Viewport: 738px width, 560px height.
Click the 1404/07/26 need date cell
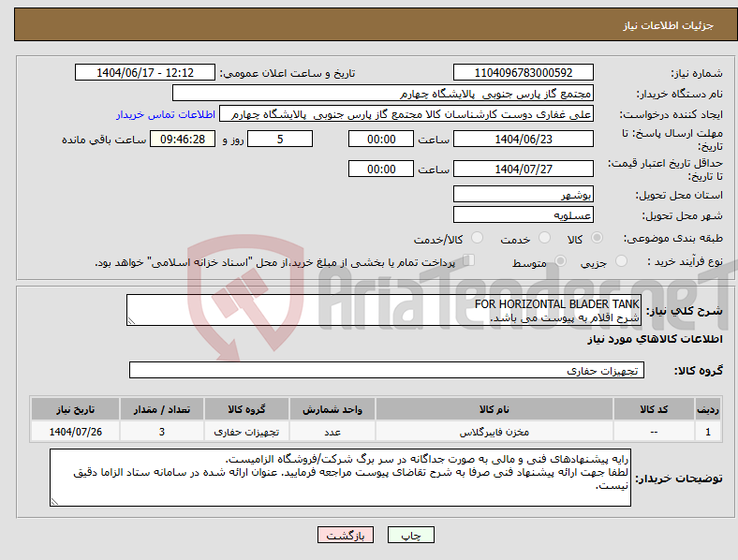point(75,432)
